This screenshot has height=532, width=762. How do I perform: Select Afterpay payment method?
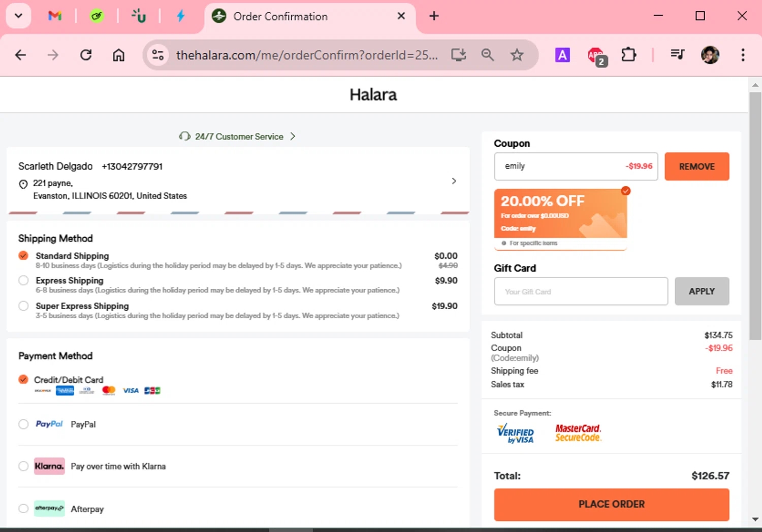[x=23, y=508]
